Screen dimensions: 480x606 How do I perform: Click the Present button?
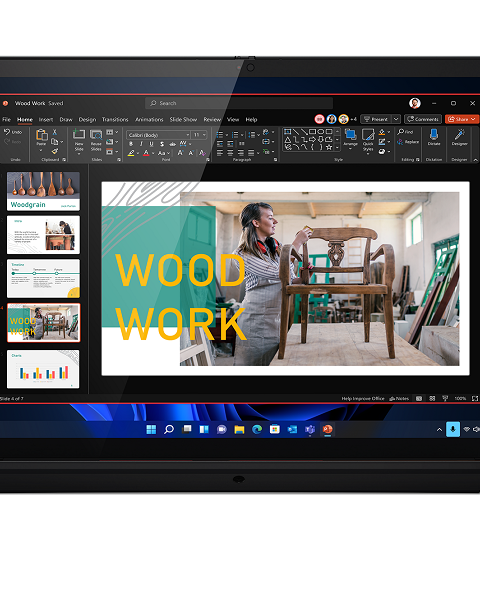(x=376, y=119)
